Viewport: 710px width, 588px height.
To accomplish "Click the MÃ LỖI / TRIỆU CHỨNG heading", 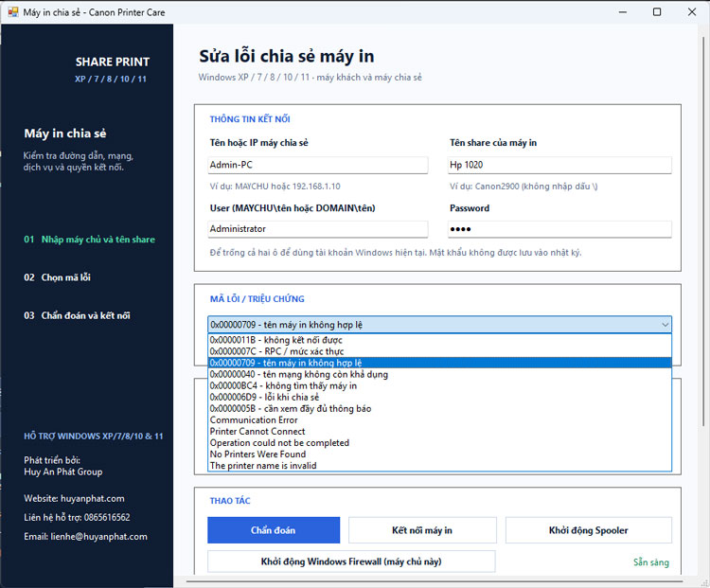I will (x=257, y=299).
